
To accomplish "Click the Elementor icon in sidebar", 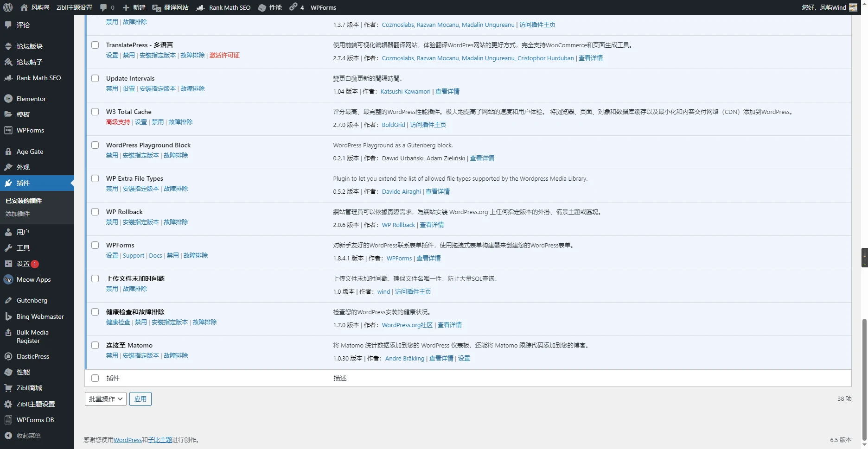I will click(8, 99).
